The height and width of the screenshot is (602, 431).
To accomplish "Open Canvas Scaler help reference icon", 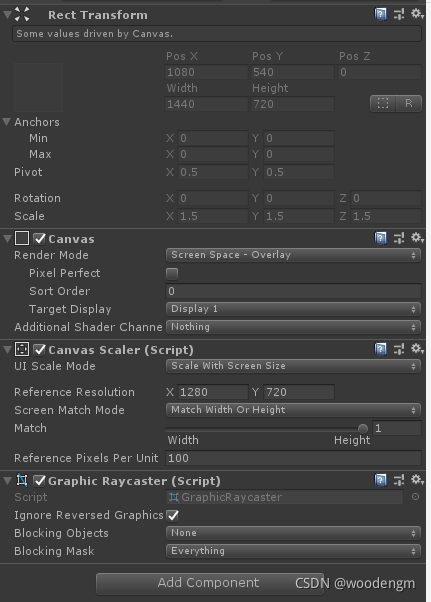I will 380,349.
